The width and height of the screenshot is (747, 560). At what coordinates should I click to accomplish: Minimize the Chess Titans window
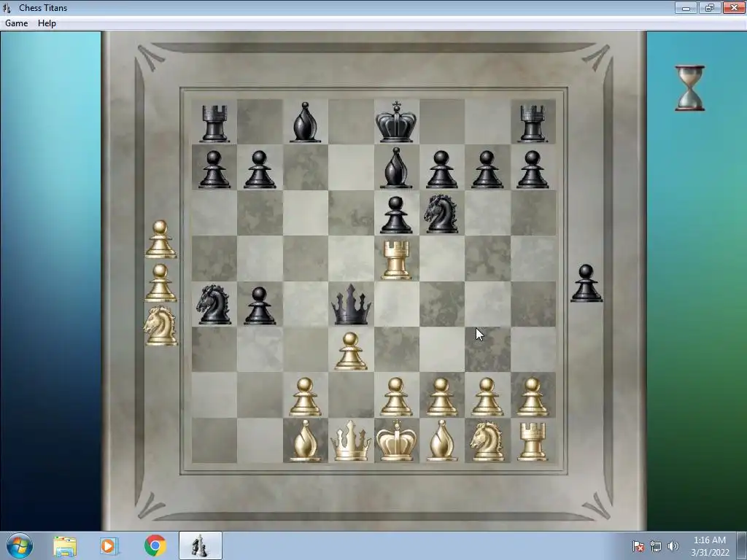[686, 8]
